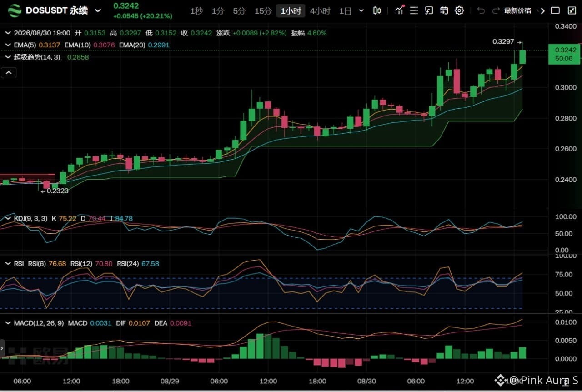Screen dimensions: 582x392
Task: Click the RSI(24) value 67.58
Action: click(150, 264)
